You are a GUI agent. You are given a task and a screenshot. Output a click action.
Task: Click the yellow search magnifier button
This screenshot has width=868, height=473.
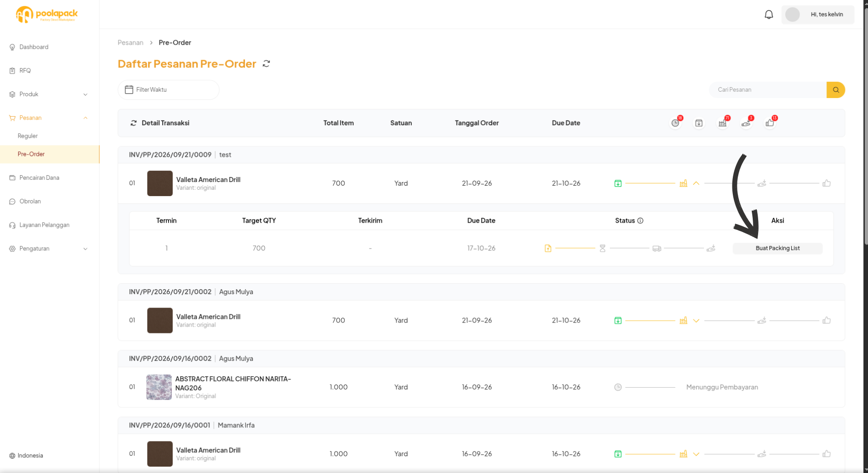[835, 89]
